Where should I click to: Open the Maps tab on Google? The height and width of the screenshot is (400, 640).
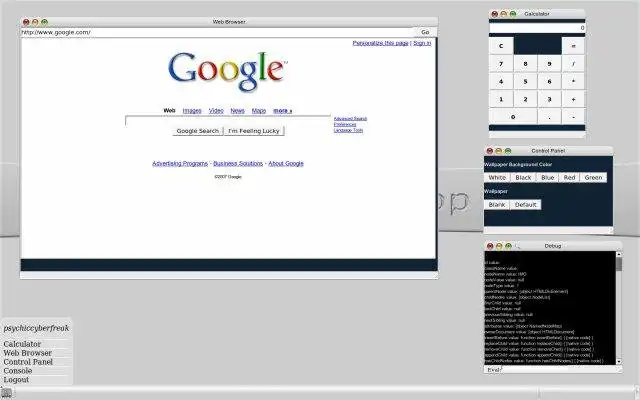point(258,111)
